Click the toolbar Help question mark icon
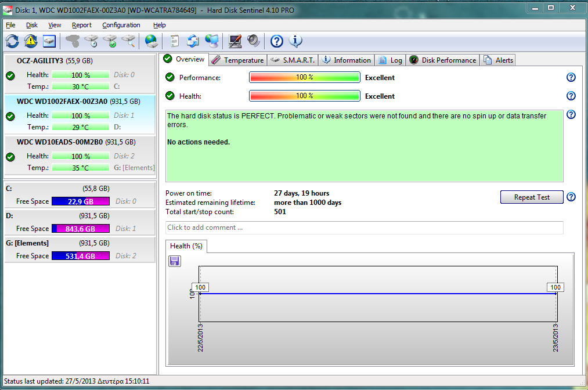Viewport: 588px width, 390px height. click(x=277, y=41)
